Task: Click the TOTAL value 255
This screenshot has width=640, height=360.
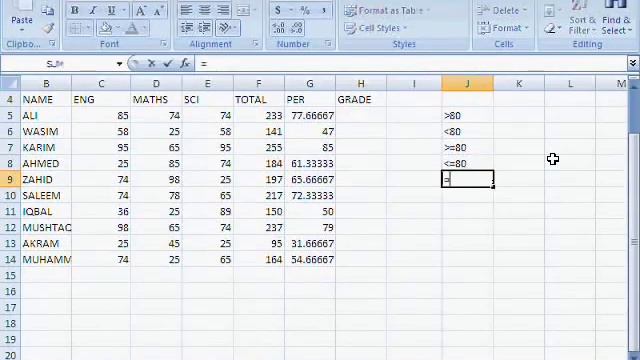Action: point(259,148)
